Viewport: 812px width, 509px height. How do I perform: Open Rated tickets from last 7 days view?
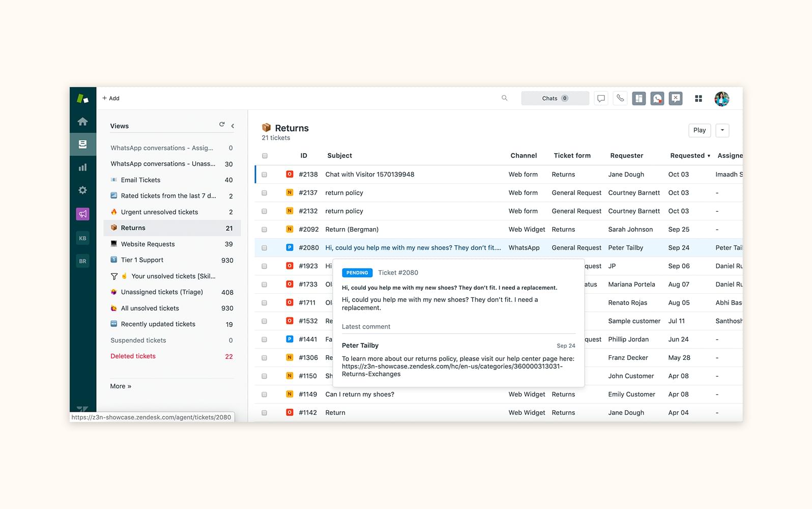(x=172, y=196)
